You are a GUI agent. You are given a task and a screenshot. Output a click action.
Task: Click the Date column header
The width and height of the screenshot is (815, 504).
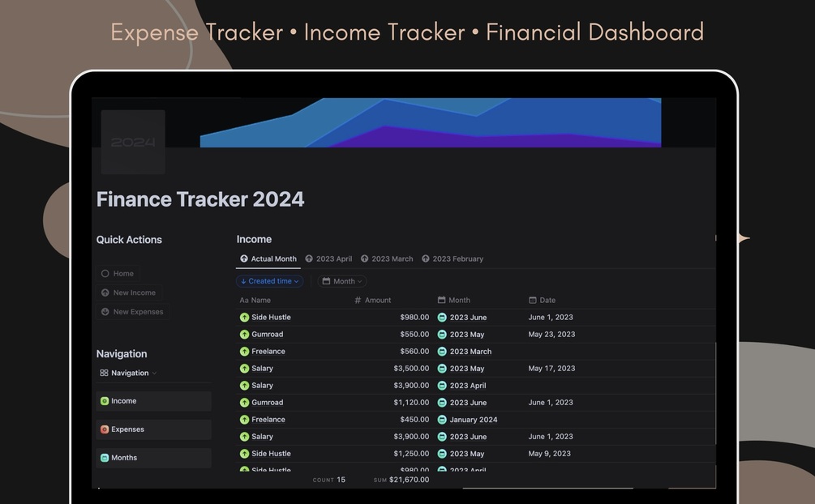point(543,301)
